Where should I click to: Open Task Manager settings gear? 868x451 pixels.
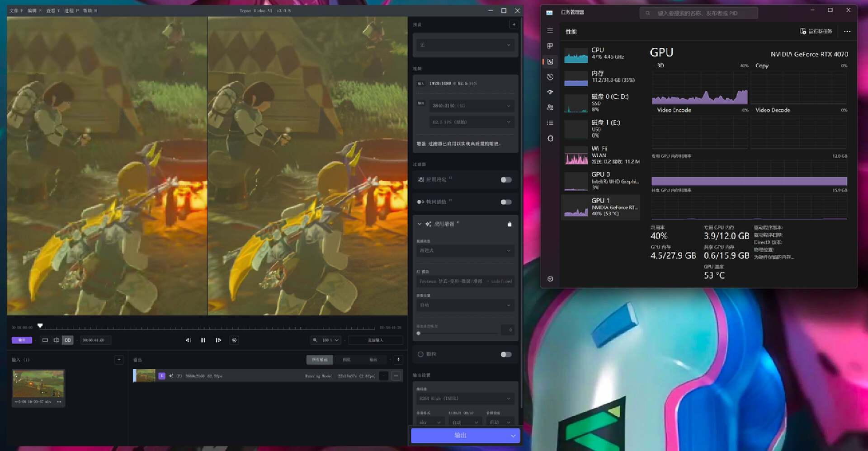[550, 279]
